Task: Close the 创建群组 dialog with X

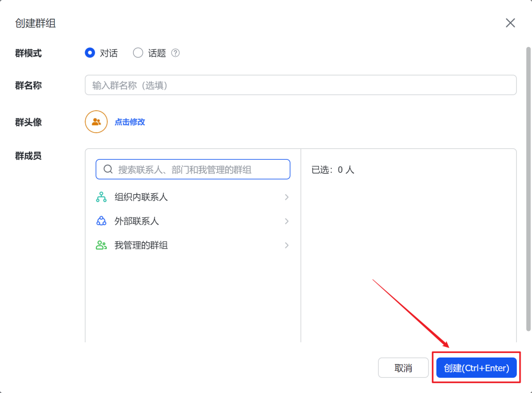Action: click(510, 23)
